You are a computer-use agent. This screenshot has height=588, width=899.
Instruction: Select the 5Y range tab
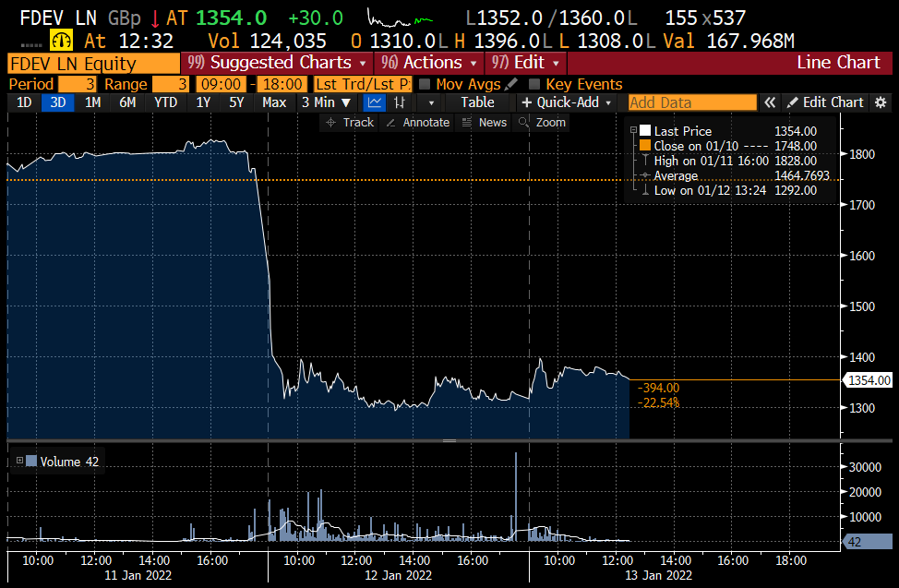(x=237, y=102)
